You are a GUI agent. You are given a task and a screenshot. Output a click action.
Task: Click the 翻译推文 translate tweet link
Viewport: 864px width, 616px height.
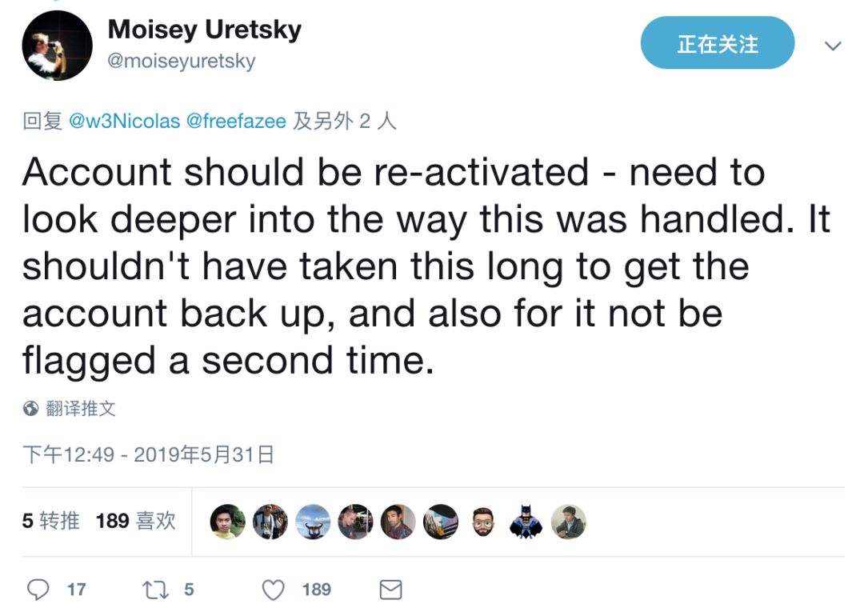click(x=80, y=409)
